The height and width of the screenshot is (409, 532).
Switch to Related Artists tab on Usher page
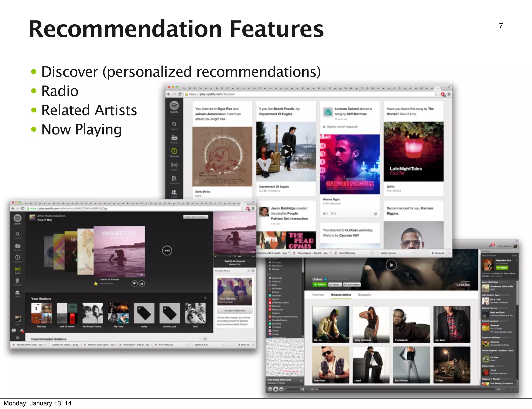(341, 295)
